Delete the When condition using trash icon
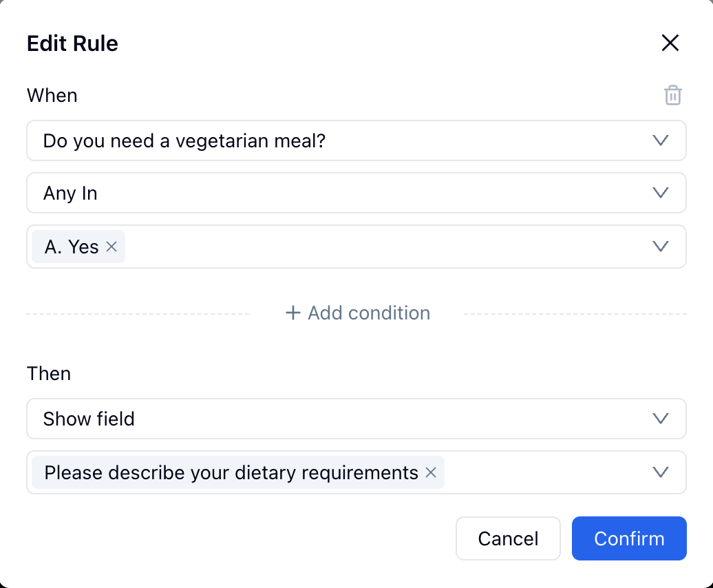The image size is (713, 588). coord(672,95)
